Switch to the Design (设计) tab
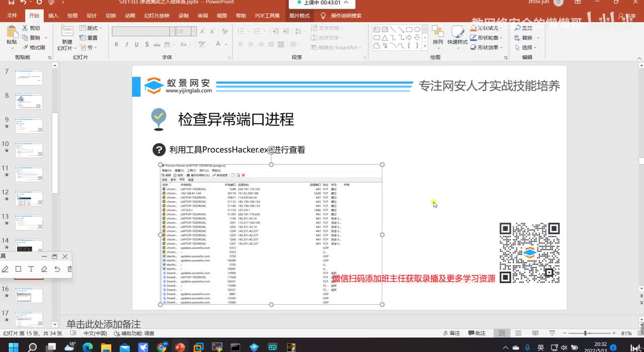Viewport: 644px width, 352px height. [x=91, y=16]
